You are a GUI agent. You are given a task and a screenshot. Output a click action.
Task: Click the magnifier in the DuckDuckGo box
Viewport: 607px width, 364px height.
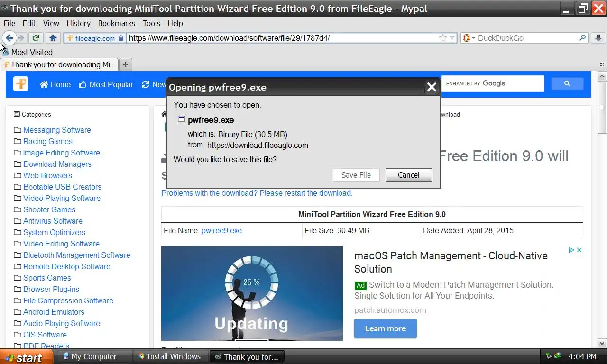coord(583,38)
